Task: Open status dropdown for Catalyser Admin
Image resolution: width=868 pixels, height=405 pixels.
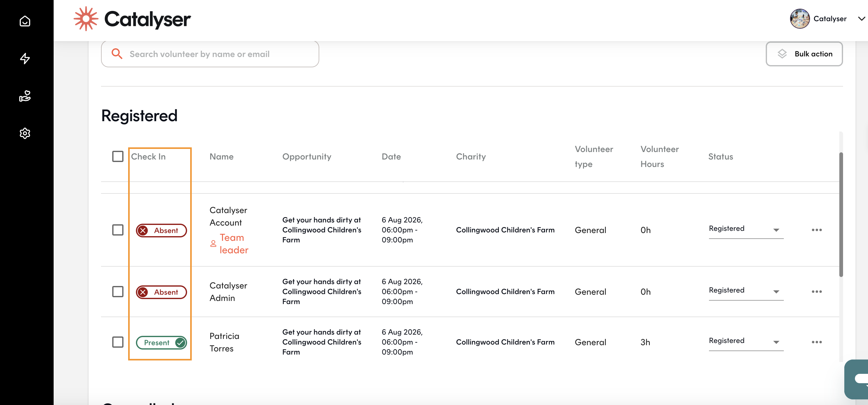Action: point(746,291)
